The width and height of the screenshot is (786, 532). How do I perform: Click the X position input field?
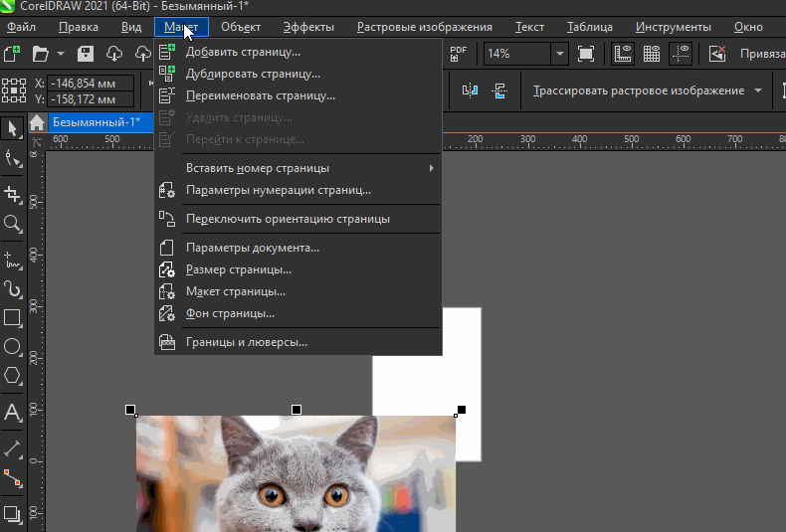(x=91, y=84)
